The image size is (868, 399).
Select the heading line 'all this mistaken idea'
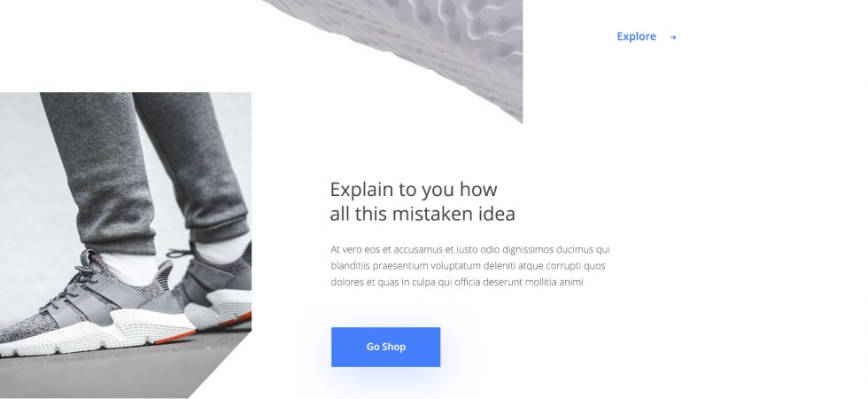pyautogui.click(x=422, y=214)
